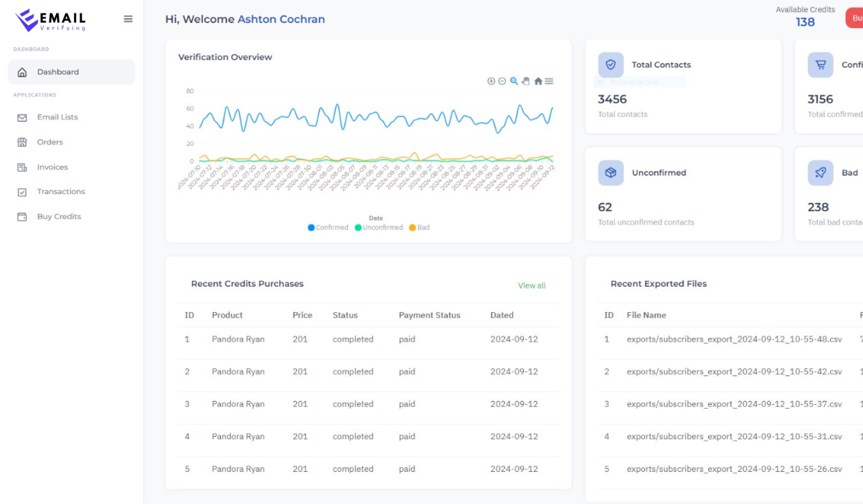Click the Confirmed cart icon
Screen dimensions: 863x504
(820, 65)
